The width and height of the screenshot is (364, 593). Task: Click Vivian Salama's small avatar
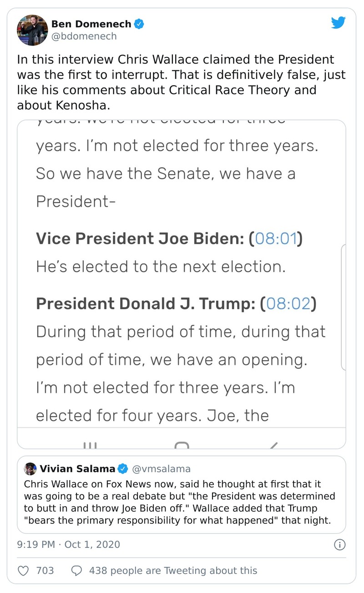(30, 469)
